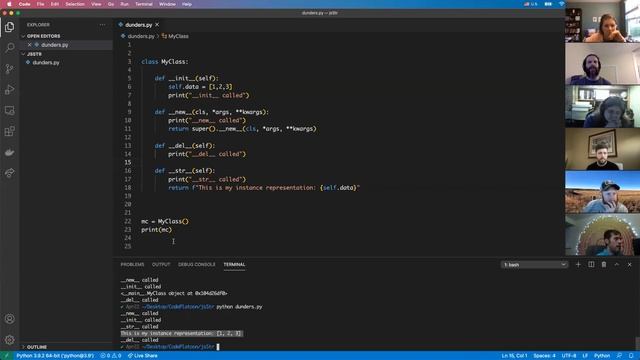This screenshot has width=640, height=360.
Task: Change end of line sequence LF
Action: pyautogui.click(x=584, y=356)
